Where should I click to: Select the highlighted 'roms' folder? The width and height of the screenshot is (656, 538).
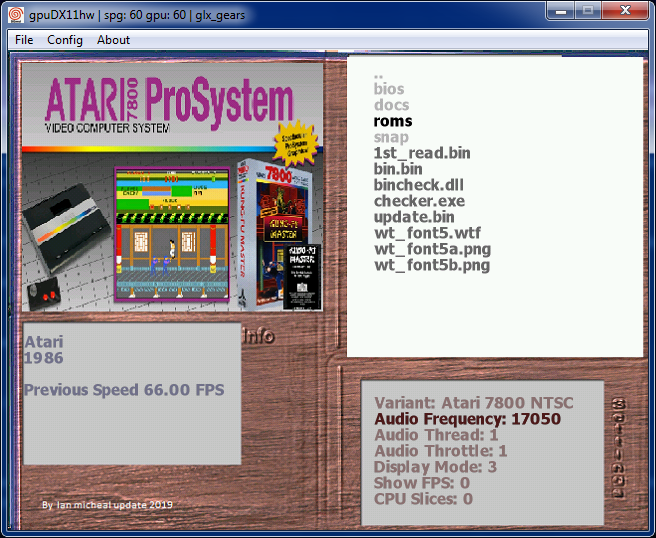point(393,121)
